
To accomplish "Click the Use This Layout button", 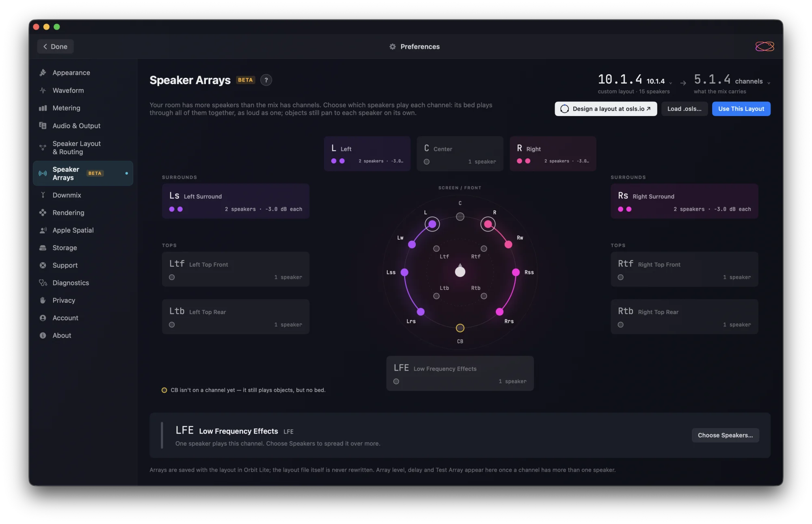I will [741, 109].
